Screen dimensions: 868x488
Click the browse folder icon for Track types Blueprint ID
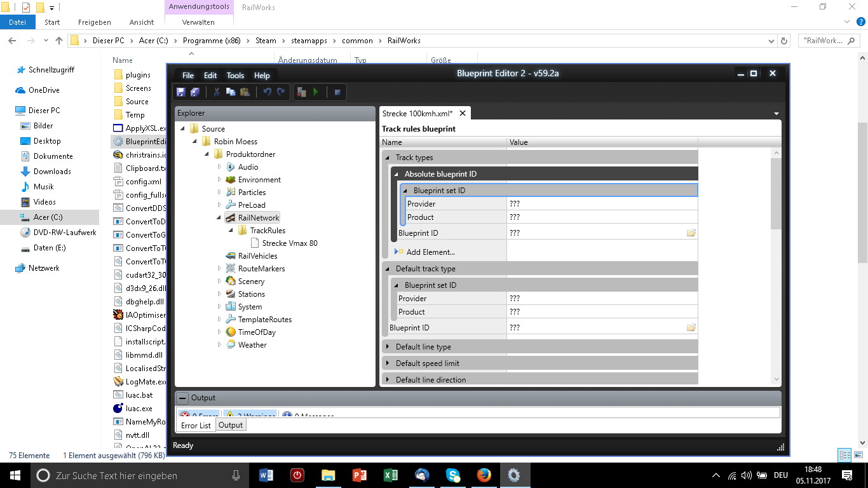(x=691, y=233)
